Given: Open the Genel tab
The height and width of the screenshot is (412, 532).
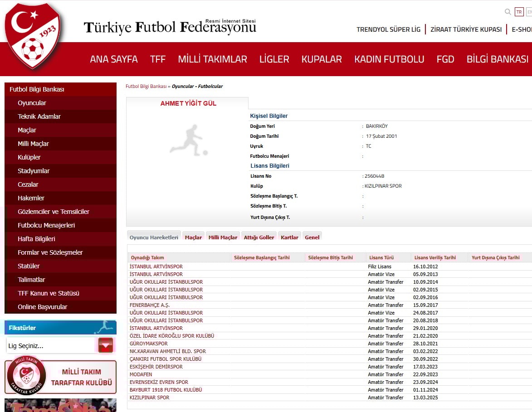Looking at the screenshot, I should click(x=312, y=237).
